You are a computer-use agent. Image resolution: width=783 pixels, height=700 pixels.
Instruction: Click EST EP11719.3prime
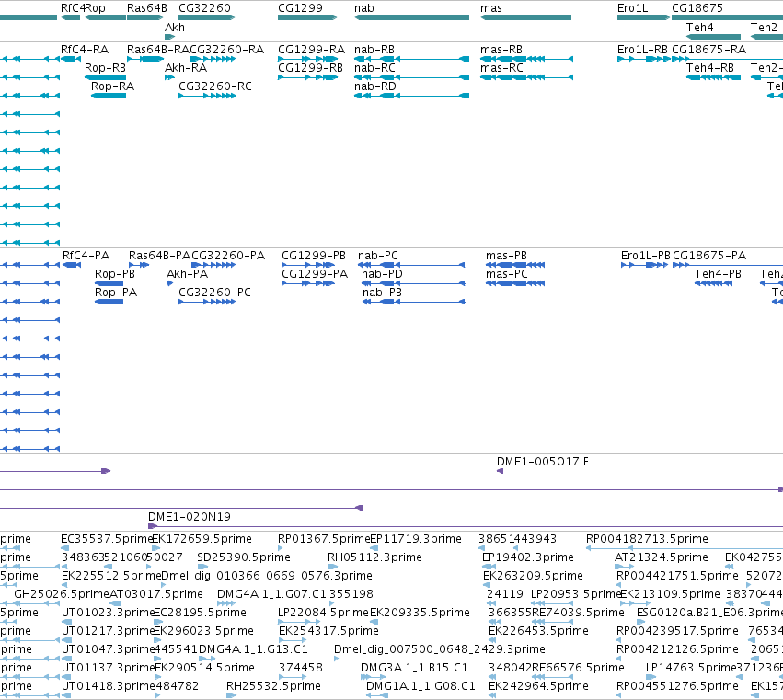416,539
